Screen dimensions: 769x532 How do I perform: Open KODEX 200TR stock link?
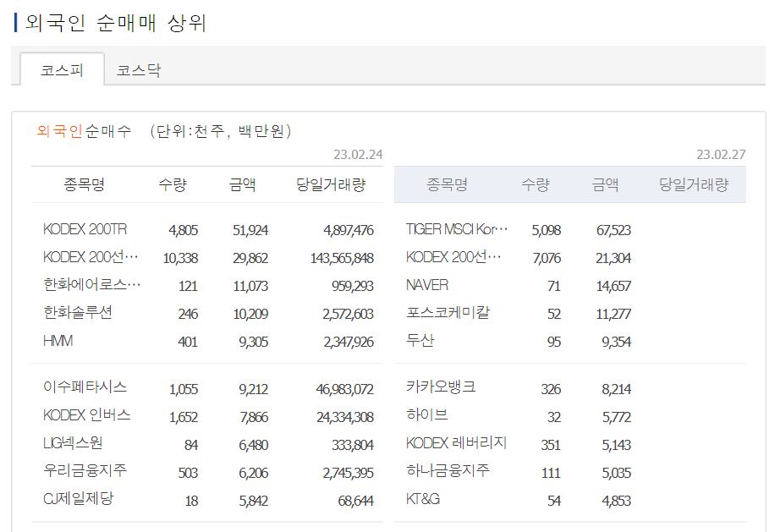coord(85,229)
